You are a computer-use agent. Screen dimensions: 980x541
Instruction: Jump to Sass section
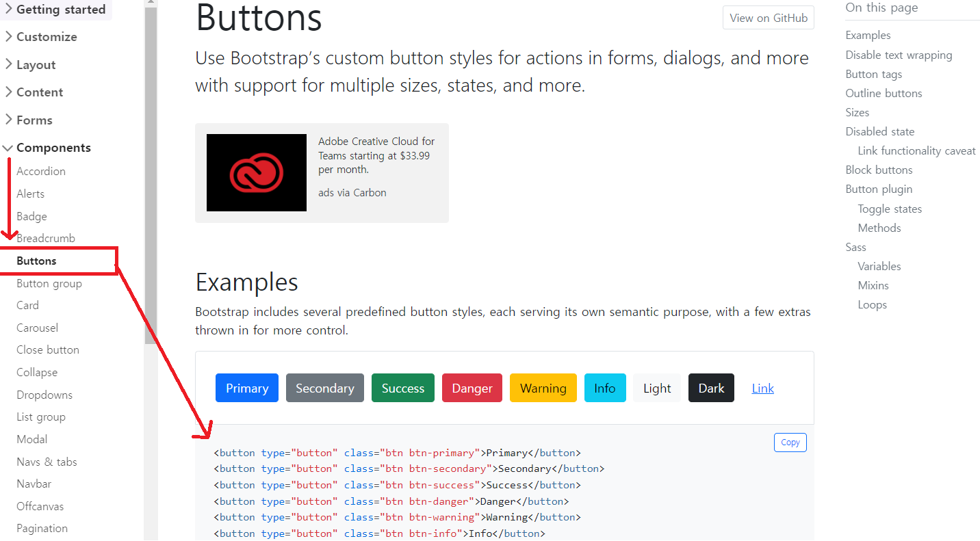click(x=855, y=247)
